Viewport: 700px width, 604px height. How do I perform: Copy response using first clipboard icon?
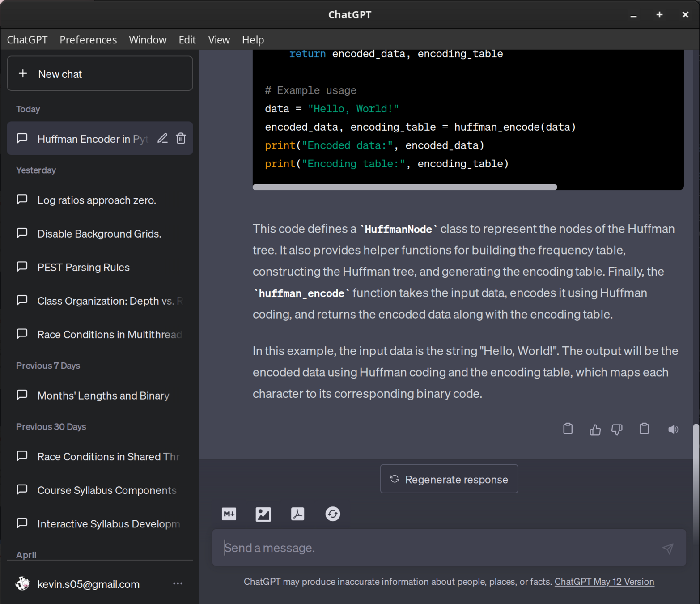[x=568, y=429]
